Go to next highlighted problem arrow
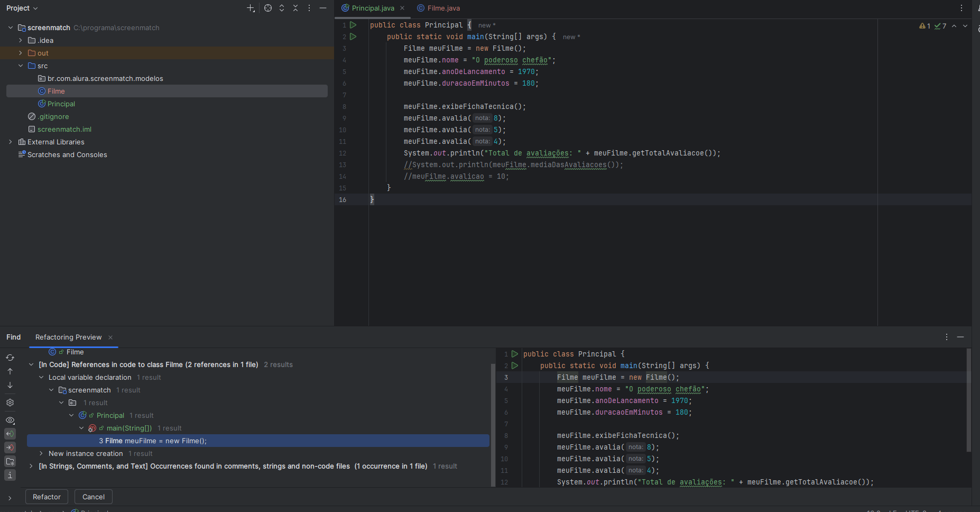Viewport: 980px width, 512px height. (965, 26)
